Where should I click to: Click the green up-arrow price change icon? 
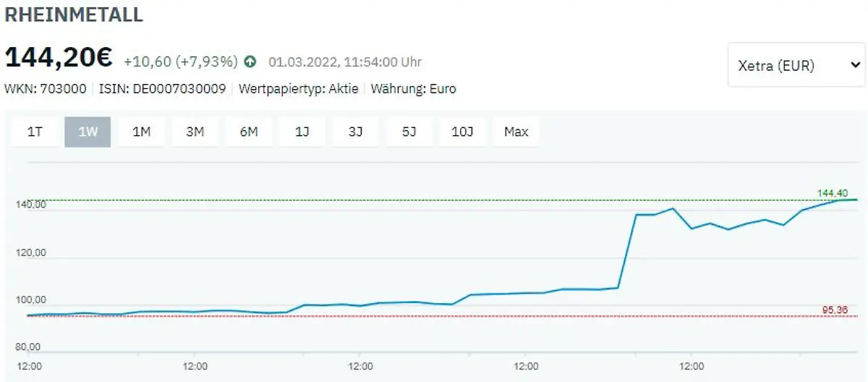pos(250,62)
